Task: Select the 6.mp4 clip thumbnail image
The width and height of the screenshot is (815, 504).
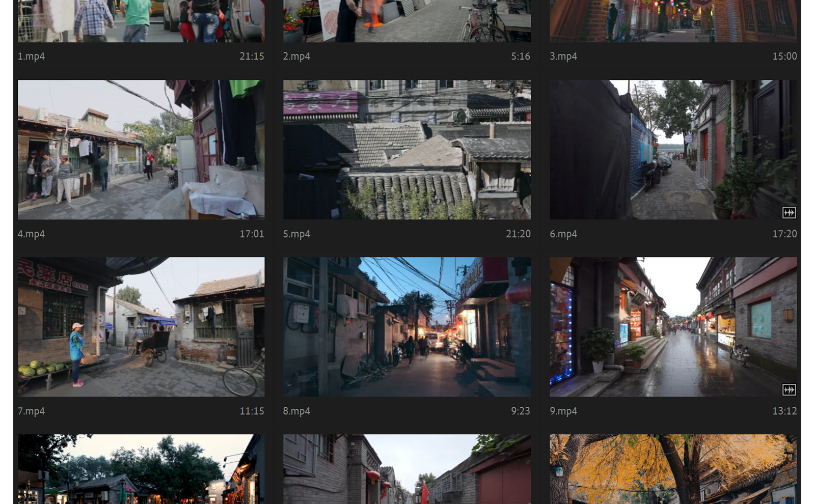Action: coord(673,150)
